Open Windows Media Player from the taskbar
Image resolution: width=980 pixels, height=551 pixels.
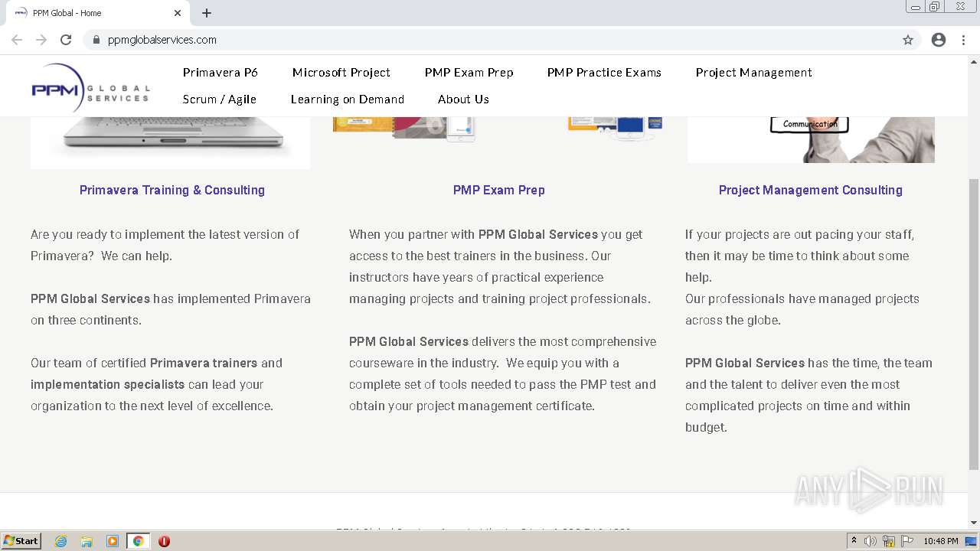(x=113, y=541)
